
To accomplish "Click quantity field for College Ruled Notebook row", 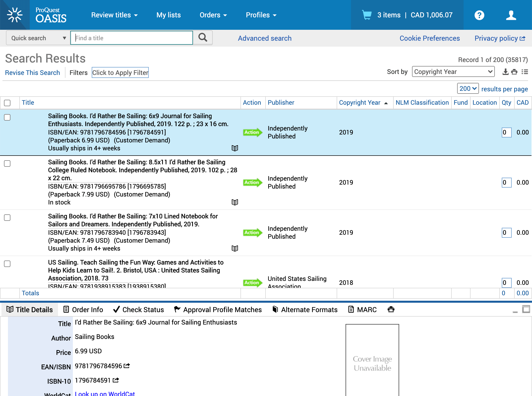I will pos(506,182).
